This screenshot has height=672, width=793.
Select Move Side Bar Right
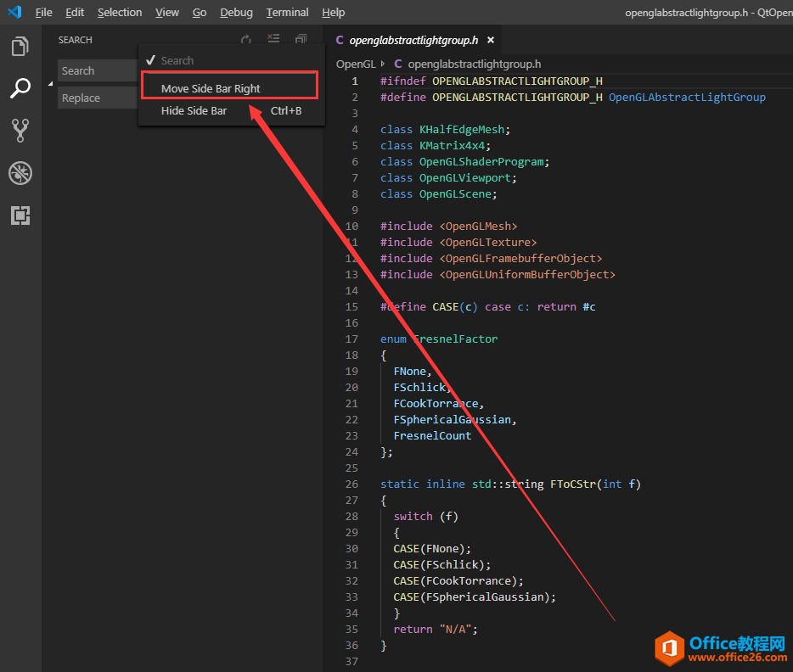pyautogui.click(x=211, y=88)
